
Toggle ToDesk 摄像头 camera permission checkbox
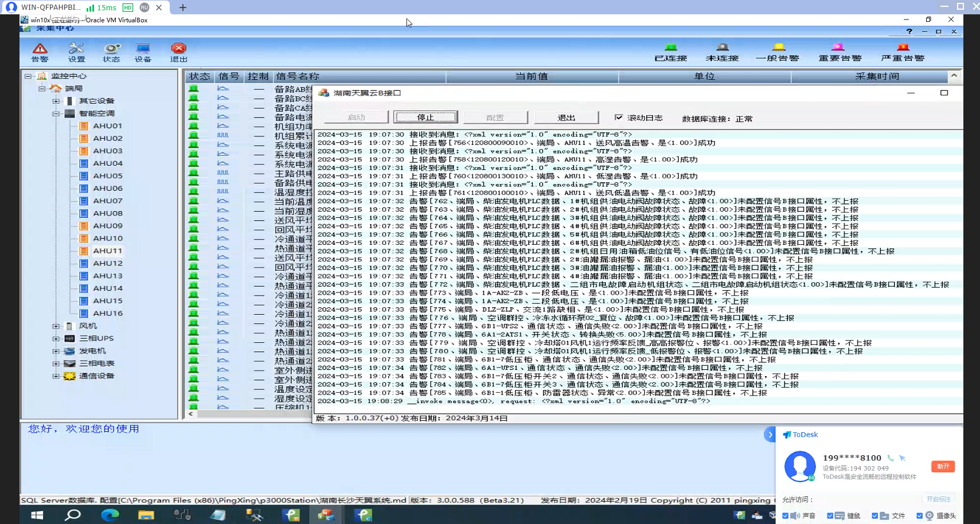(920, 516)
